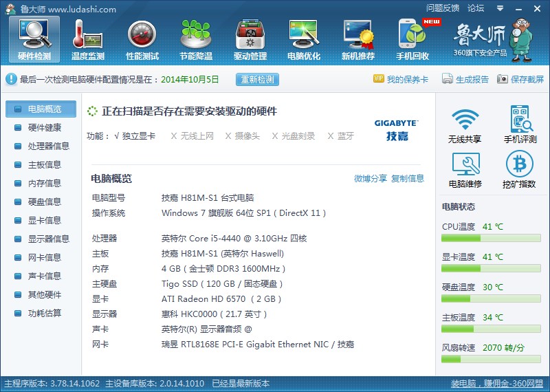Click 生成报告 generate report link
Image resolution: width=550 pixels, height=392 pixels.
pos(472,79)
